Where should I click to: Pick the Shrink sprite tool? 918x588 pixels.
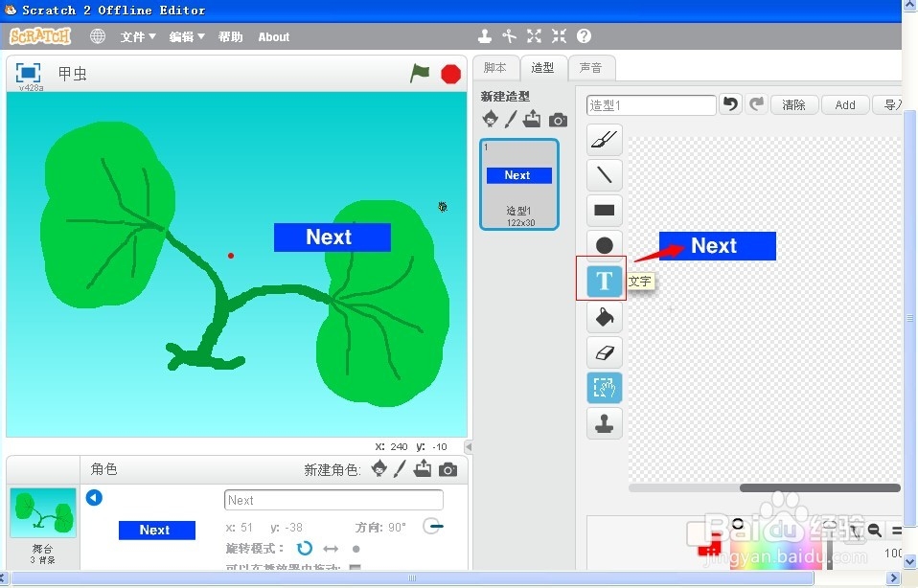(559, 36)
